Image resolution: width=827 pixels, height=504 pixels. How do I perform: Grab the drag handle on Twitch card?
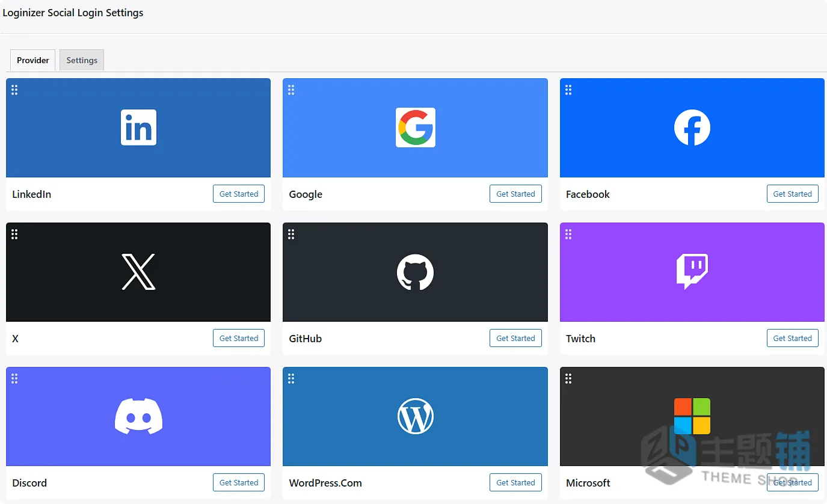coord(568,234)
